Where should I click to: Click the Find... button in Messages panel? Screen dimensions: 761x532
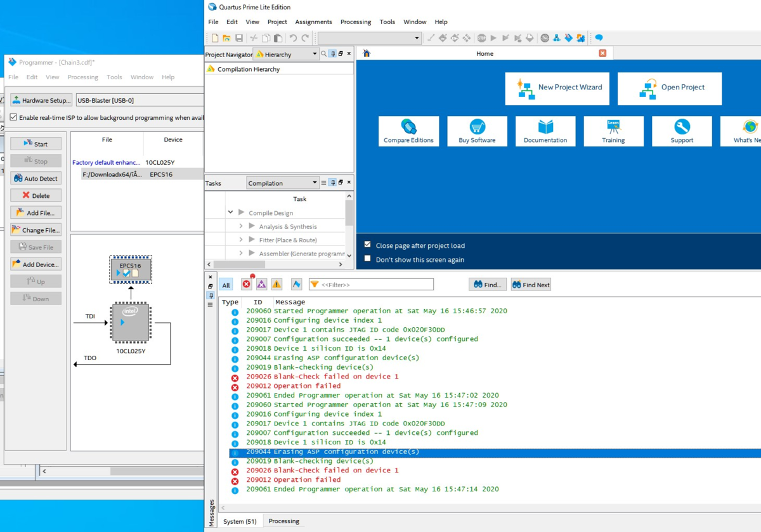click(488, 285)
